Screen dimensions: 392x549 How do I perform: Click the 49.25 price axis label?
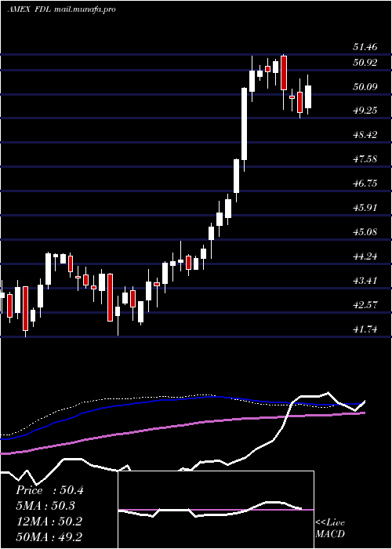(365, 111)
